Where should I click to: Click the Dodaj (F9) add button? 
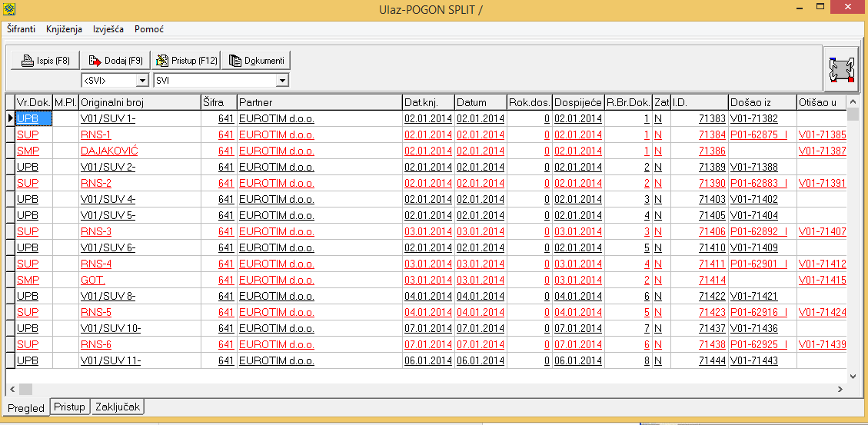click(115, 61)
